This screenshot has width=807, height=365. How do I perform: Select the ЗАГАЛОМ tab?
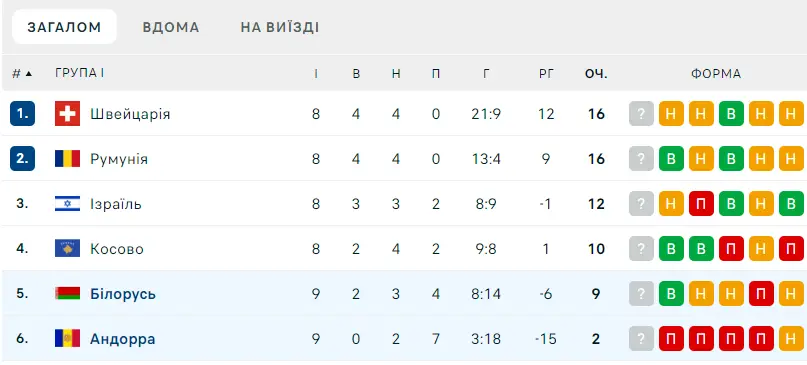(64, 27)
